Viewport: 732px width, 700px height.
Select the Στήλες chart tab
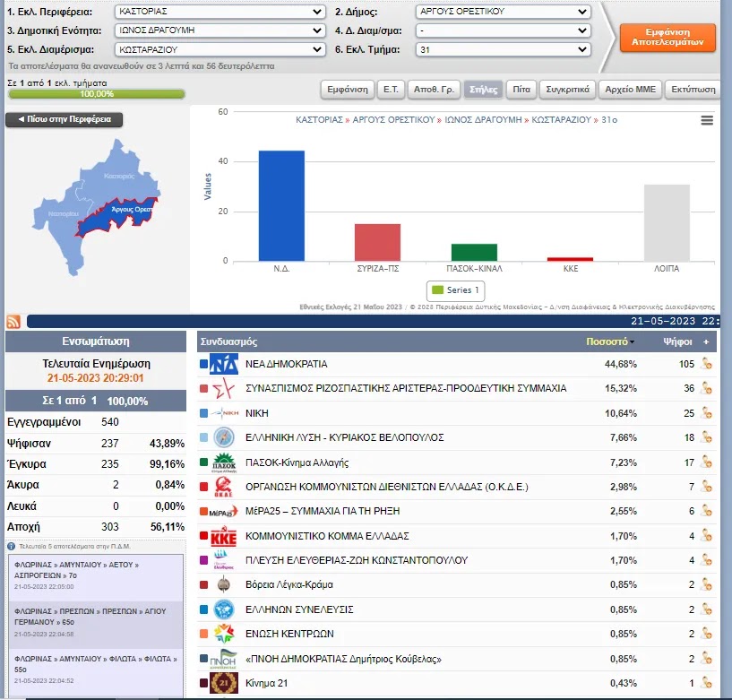click(x=483, y=90)
